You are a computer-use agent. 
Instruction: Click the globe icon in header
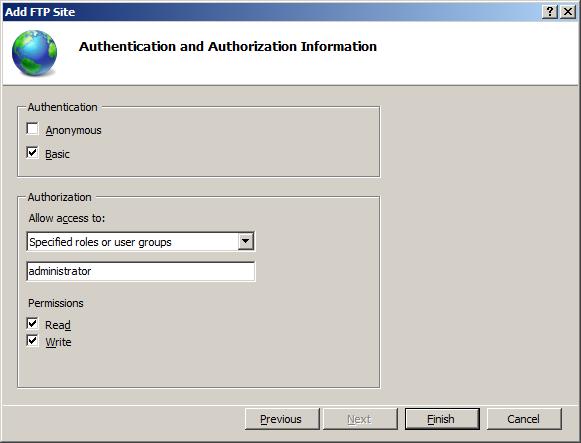point(34,53)
